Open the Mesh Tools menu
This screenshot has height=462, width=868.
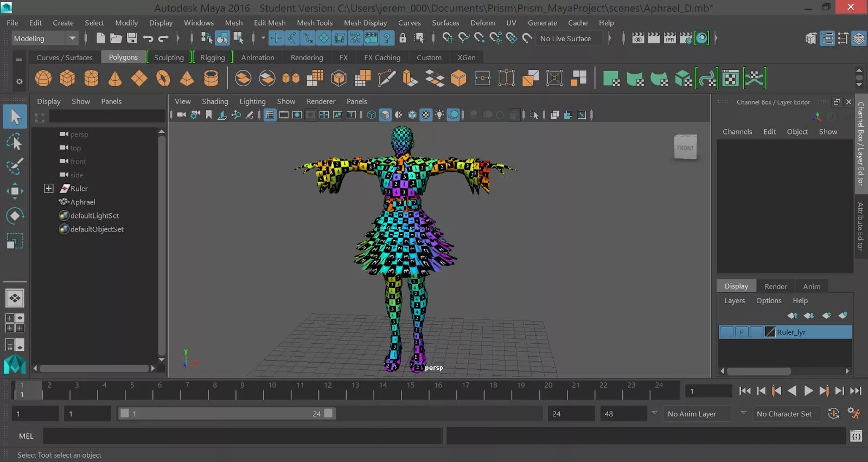(x=315, y=23)
